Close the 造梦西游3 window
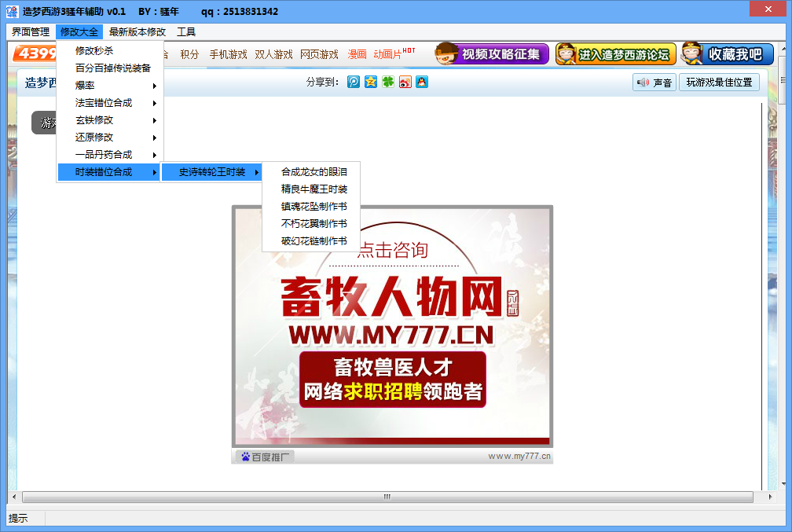This screenshot has height=532, width=792. (768, 9)
